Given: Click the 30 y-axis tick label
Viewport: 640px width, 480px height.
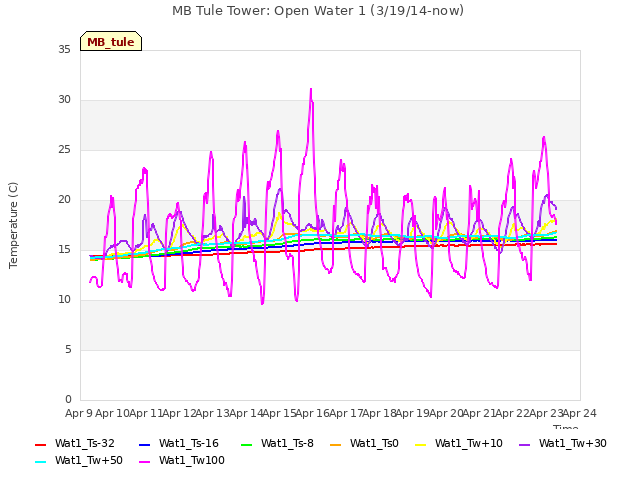Looking at the screenshot, I should [64, 100].
